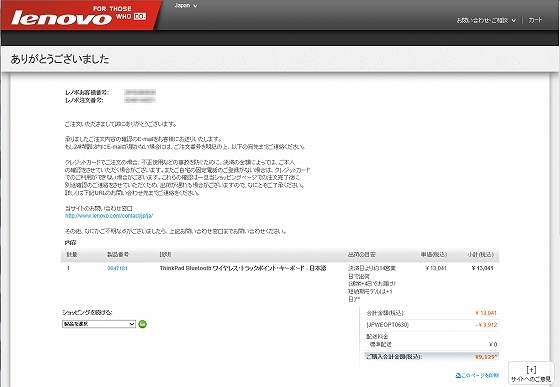Image resolution: width=560 pixels, height=387 pixels.
Task: Click the 標準配送 shipping method text
Action: click(381, 344)
